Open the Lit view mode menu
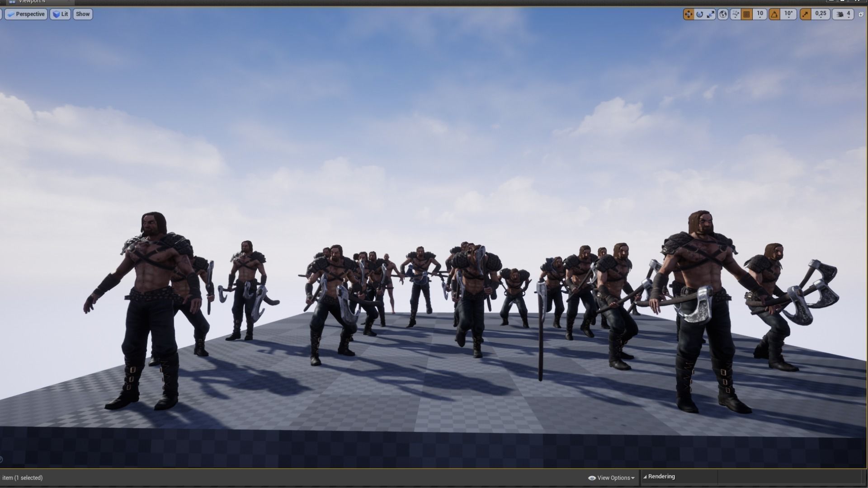Screen dimensions: 868x488 coord(60,14)
